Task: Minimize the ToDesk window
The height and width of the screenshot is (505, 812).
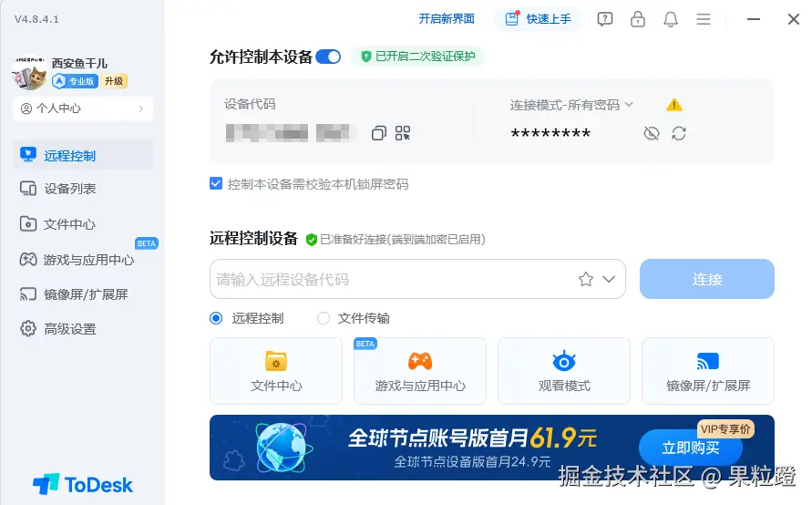Action: click(x=754, y=19)
